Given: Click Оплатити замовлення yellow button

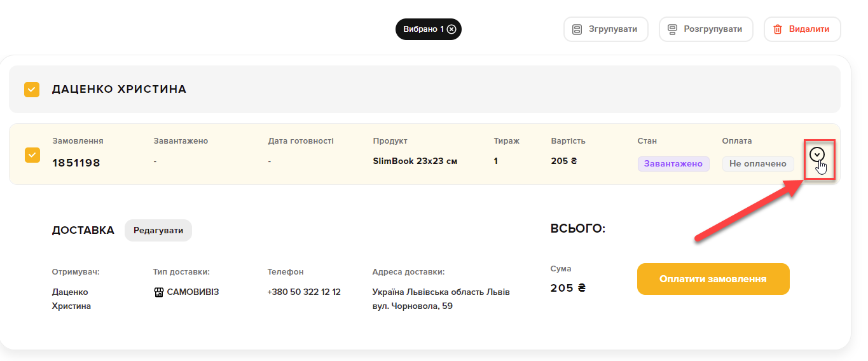Looking at the screenshot, I should click(713, 279).
